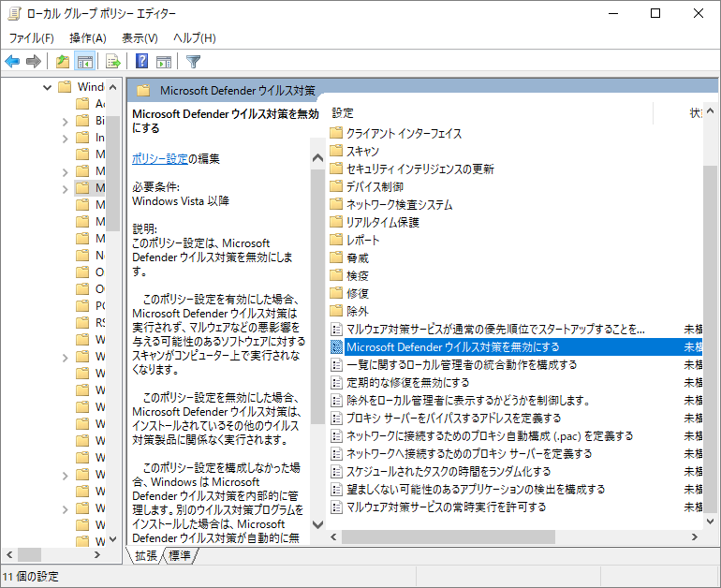Screen dimensions: 721x588
Task: Switch to the 標準 tab
Action: click(x=180, y=556)
